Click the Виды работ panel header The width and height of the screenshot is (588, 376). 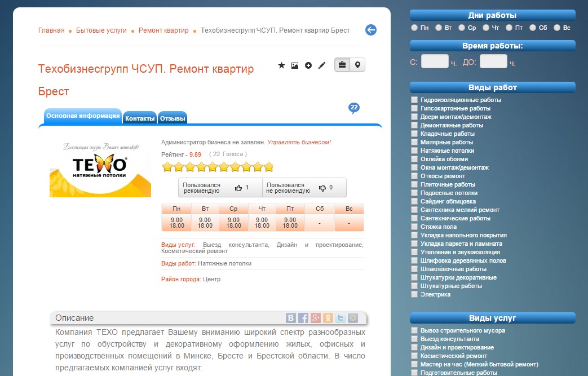pyautogui.click(x=492, y=87)
